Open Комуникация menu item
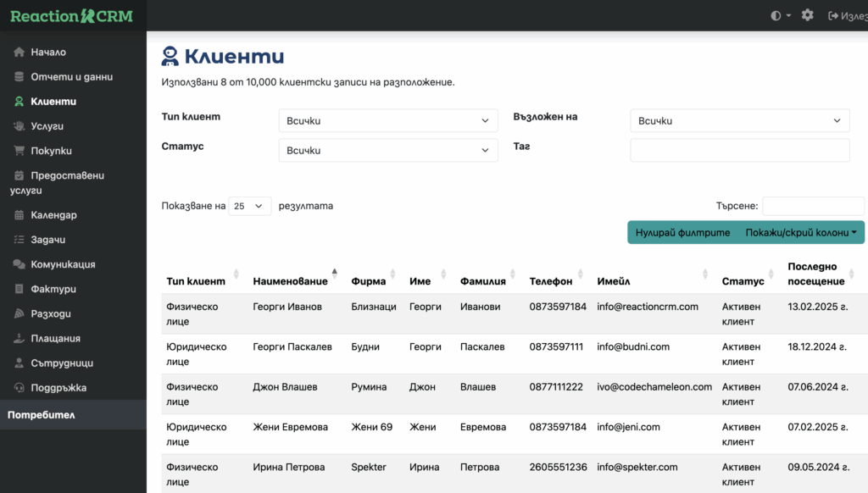The image size is (868, 493). point(63,264)
